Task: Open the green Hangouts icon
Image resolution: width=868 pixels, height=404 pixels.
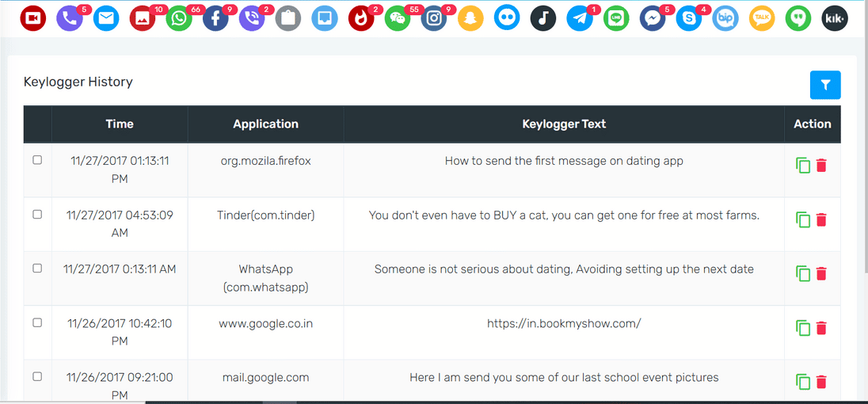Action: [x=798, y=19]
